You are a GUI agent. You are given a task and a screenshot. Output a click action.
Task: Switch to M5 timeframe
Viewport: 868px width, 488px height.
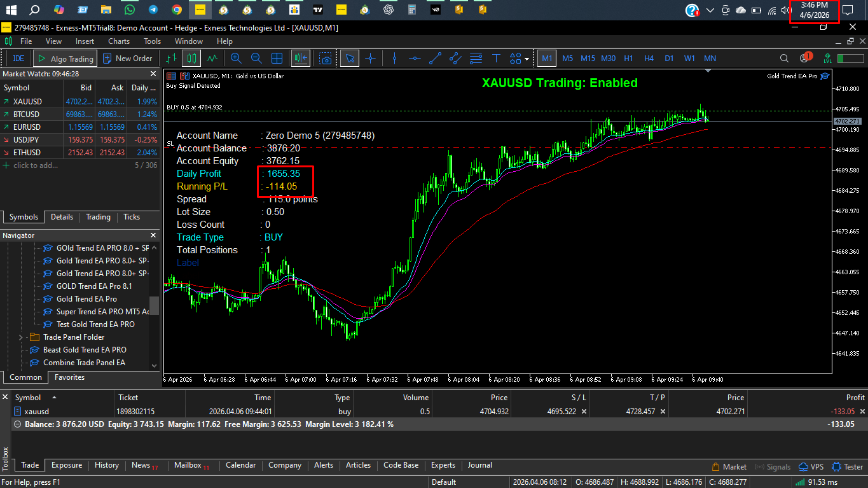[567, 59]
